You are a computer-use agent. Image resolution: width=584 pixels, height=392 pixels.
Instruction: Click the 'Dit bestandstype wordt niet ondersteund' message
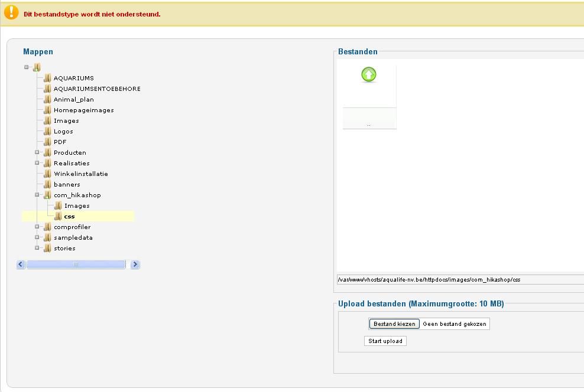(92, 14)
